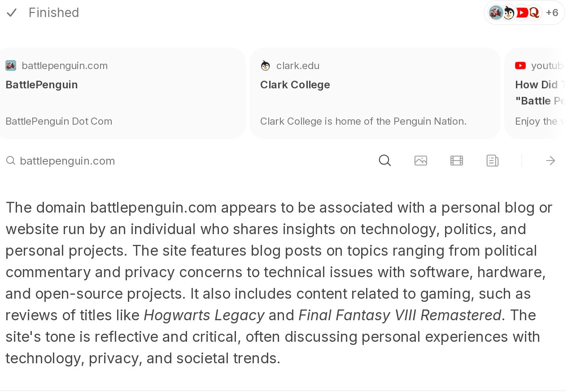585x392 pixels.
Task: Switch to the News article icon tab
Action: (493, 161)
